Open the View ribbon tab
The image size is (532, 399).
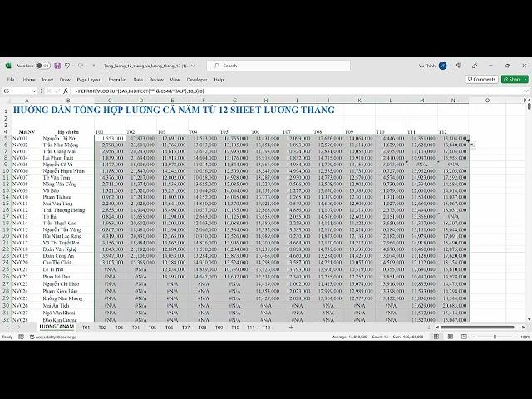[175, 80]
